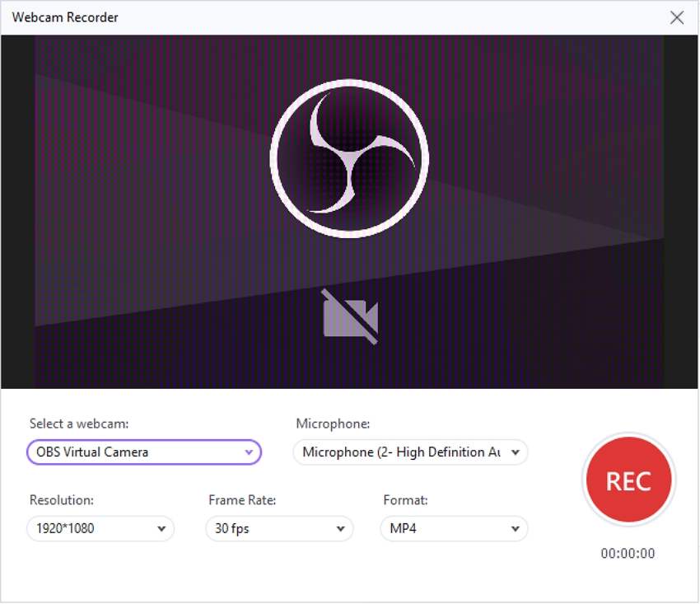700x604 pixels.
Task: Click the "Microphone:" label
Action: 333,424
